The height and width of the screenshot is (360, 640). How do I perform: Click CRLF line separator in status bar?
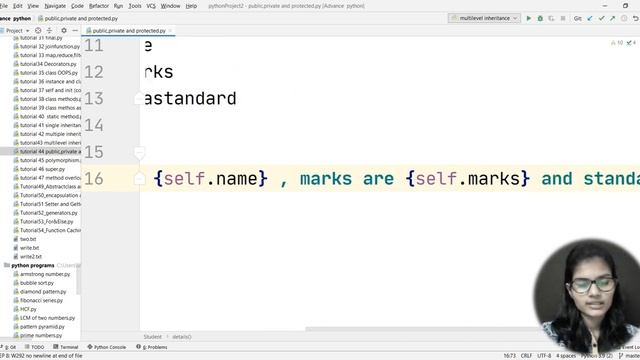click(526, 356)
